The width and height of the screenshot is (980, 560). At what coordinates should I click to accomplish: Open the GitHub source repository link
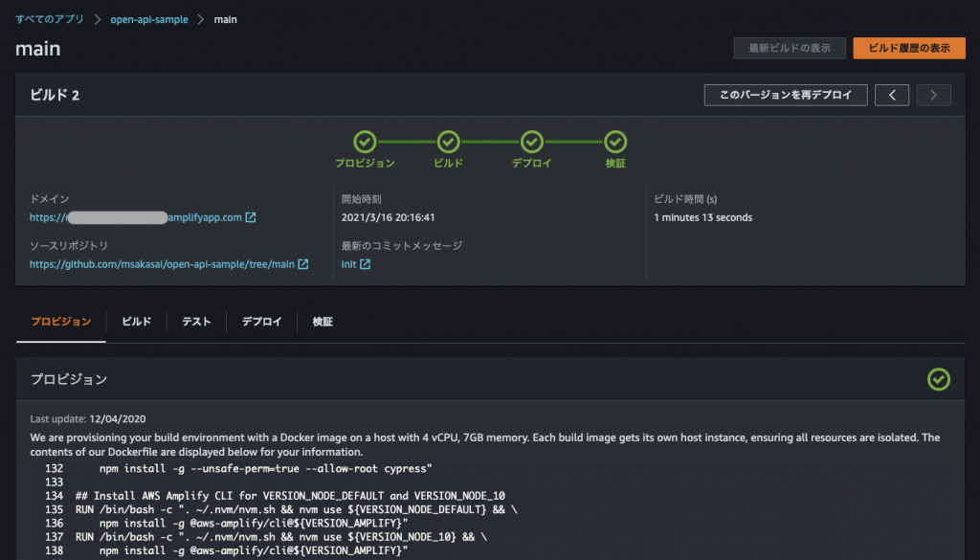(162, 264)
